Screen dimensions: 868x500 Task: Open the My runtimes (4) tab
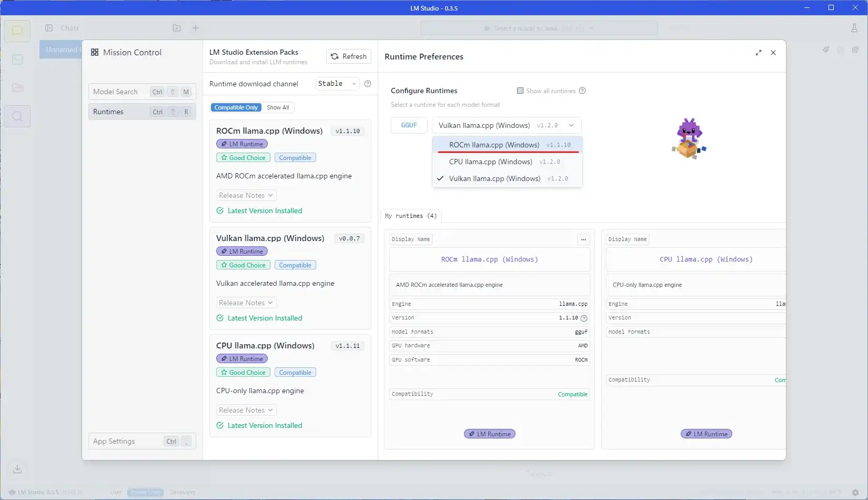(411, 216)
